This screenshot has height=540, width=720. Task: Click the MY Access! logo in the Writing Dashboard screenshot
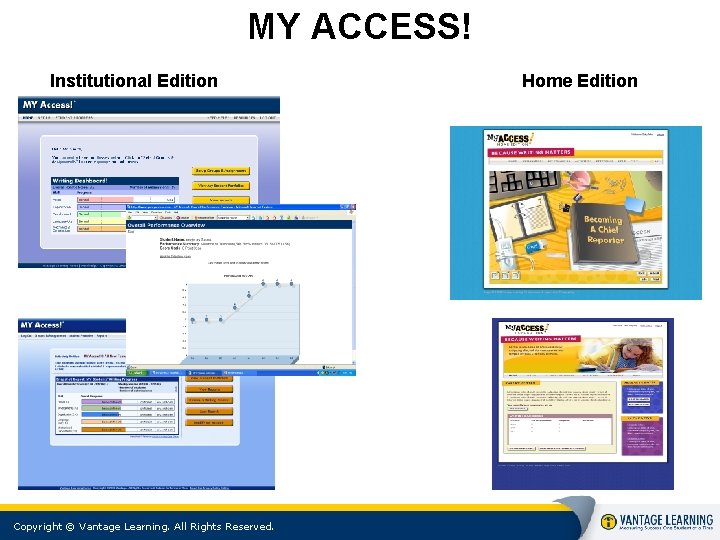pyautogui.click(x=49, y=105)
